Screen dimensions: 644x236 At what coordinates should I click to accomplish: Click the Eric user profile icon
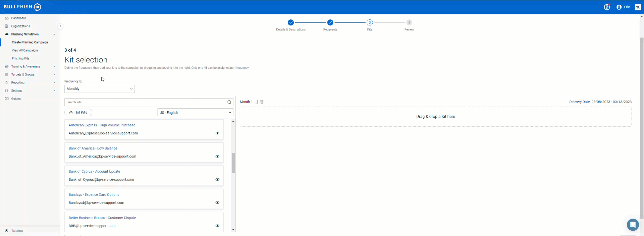(x=619, y=7)
